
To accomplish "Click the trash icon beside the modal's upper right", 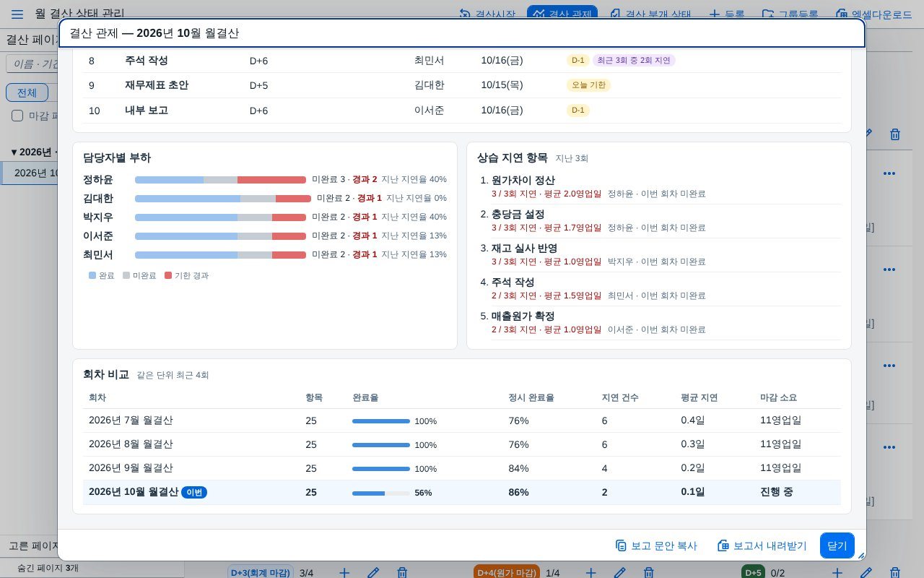I will (x=895, y=134).
